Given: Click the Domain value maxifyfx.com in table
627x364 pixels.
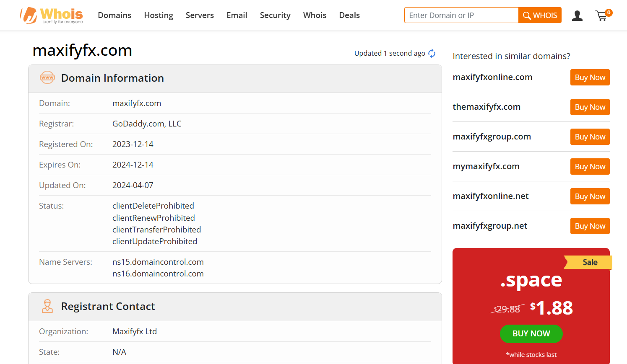Looking at the screenshot, I should 137,103.
